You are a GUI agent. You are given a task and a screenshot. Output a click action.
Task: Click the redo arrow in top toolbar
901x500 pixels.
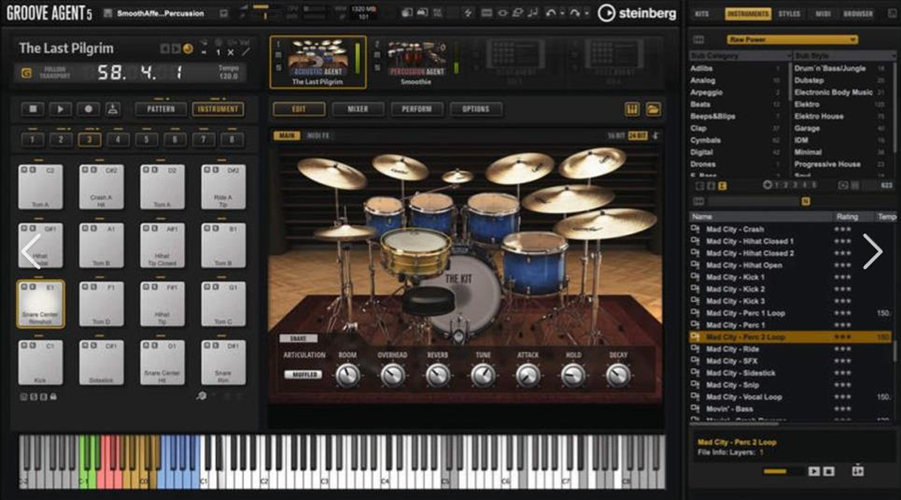[x=574, y=13]
